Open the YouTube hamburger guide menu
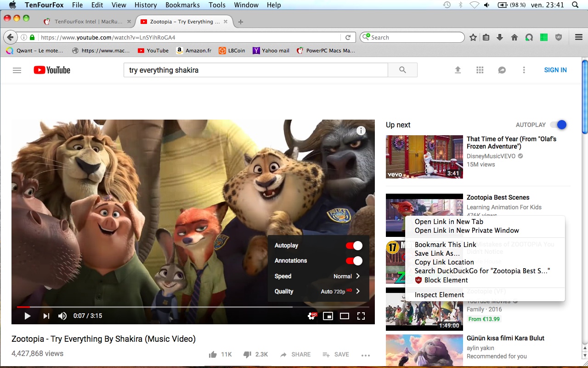 click(x=17, y=70)
